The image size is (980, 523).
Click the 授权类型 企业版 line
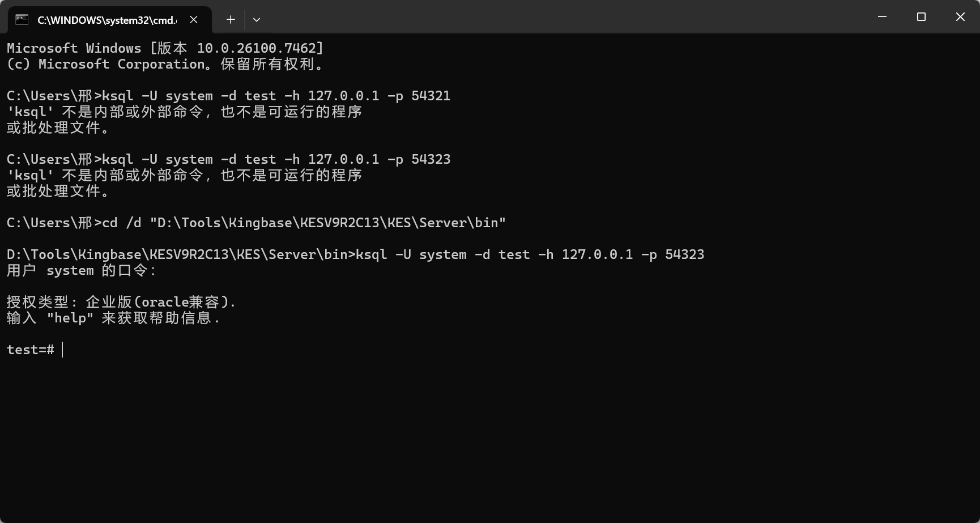click(121, 302)
